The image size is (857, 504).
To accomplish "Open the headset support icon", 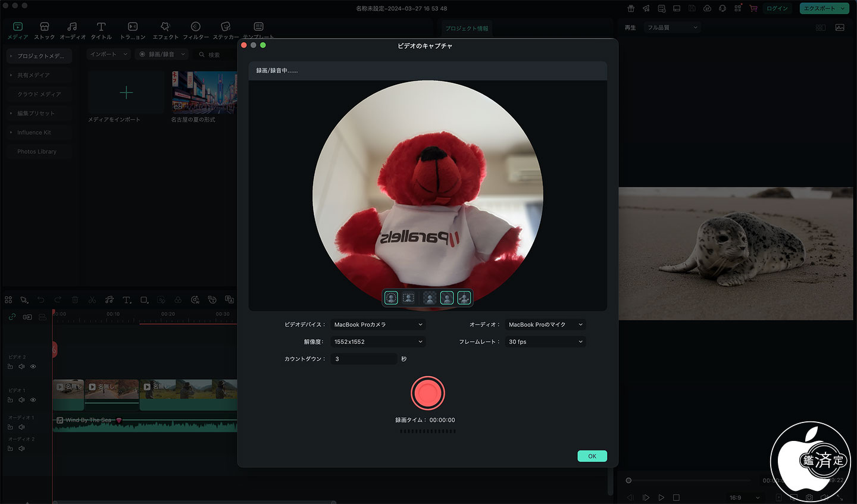I will pos(722,8).
